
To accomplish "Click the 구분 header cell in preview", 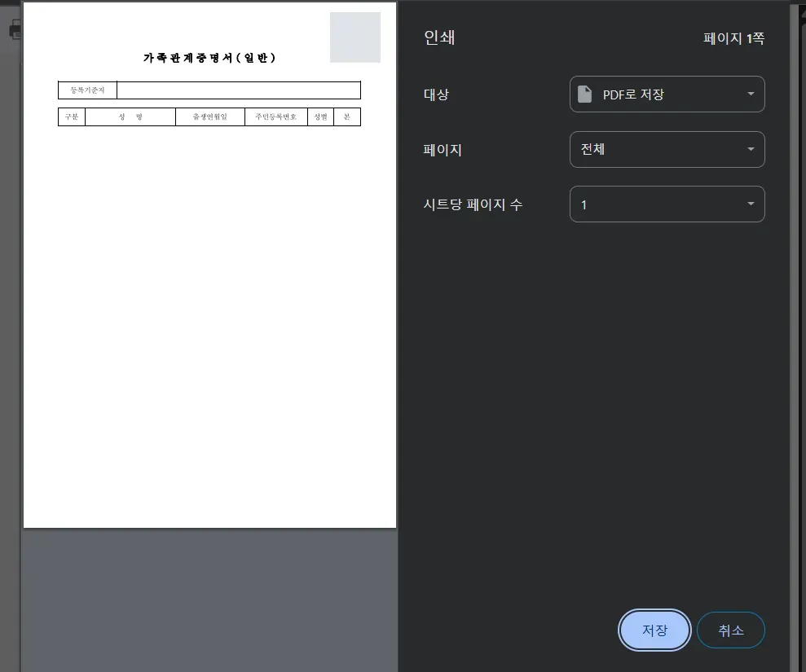I will tap(72, 116).
